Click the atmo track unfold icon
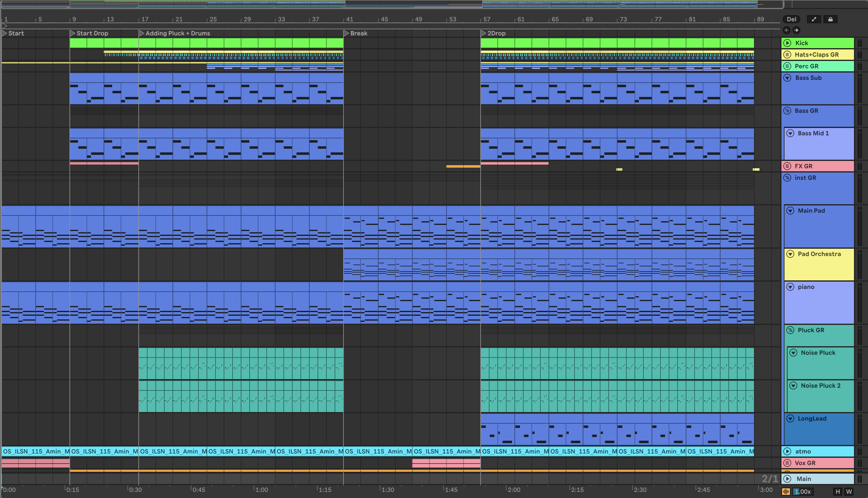868x498 pixels. pyautogui.click(x=787, y=451)
